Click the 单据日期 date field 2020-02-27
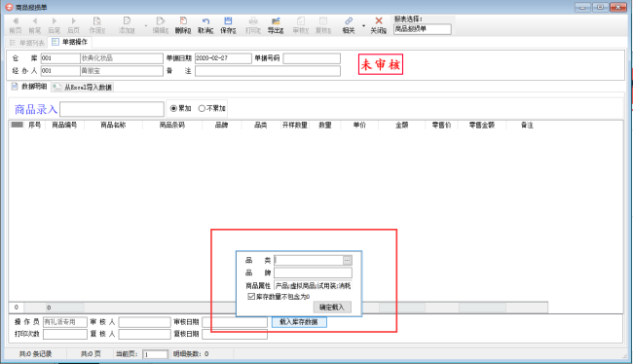The width and height of the screenshot is (633, 364). (223, 58)
